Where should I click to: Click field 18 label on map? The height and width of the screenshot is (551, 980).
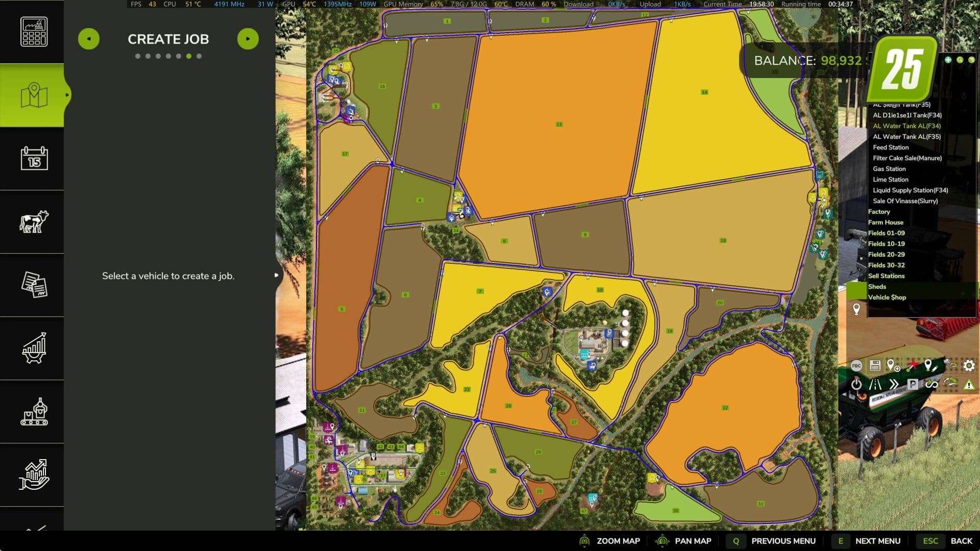[723, 240]
